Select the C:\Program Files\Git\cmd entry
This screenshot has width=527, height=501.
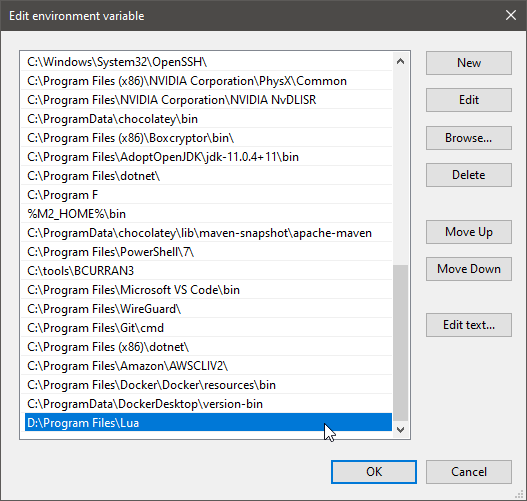207,328
